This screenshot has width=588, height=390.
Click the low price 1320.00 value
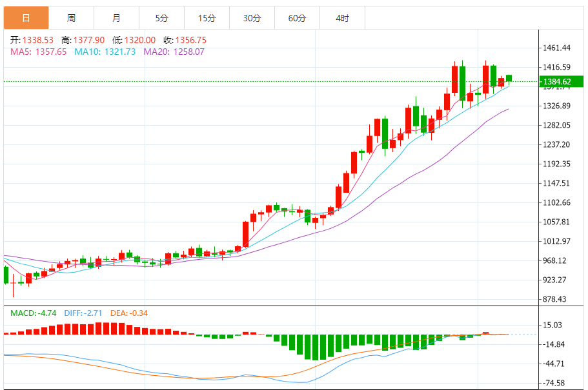140,40
